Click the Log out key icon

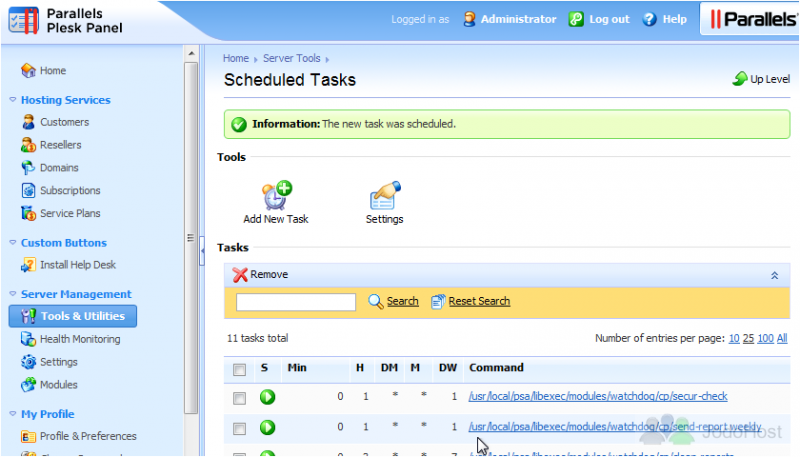click(x=576, y=19)
